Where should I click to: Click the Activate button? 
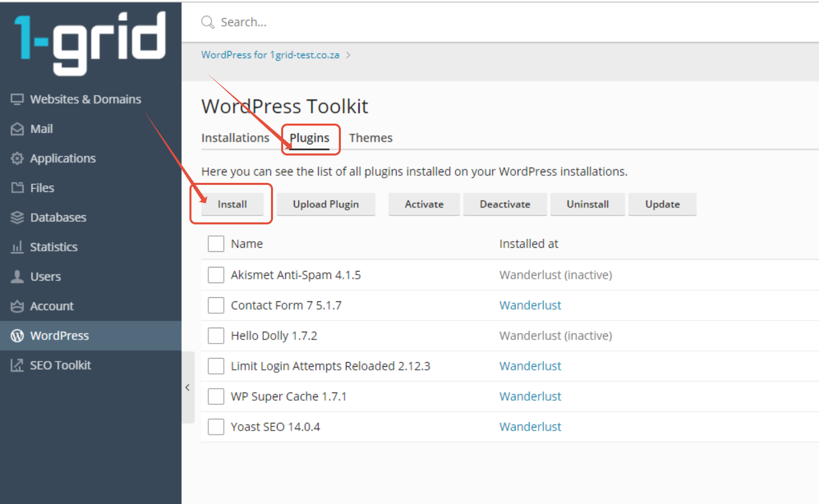click(424, 204)
